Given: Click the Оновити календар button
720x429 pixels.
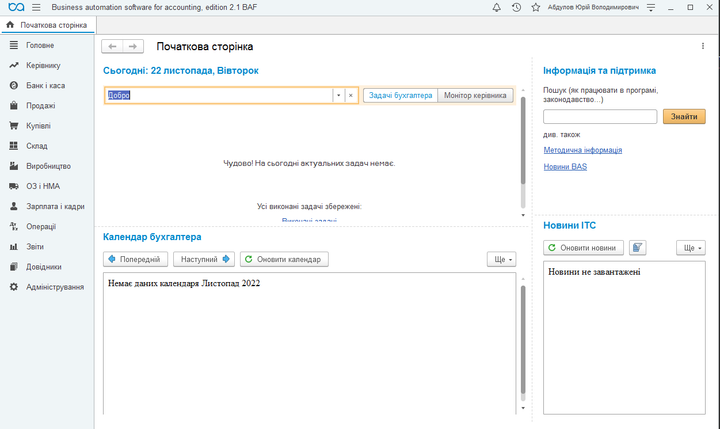Looking at the screenshot, I should pos(284,259).
